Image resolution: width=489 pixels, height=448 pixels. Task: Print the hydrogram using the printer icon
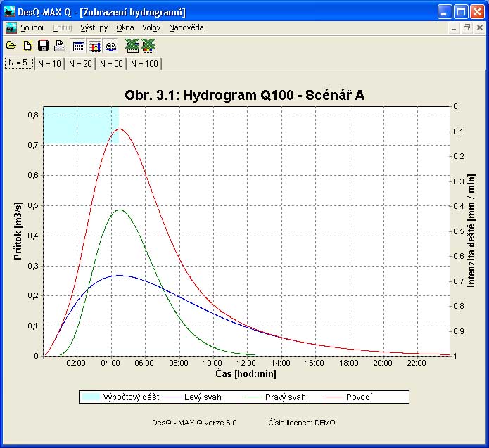point(60,46)
